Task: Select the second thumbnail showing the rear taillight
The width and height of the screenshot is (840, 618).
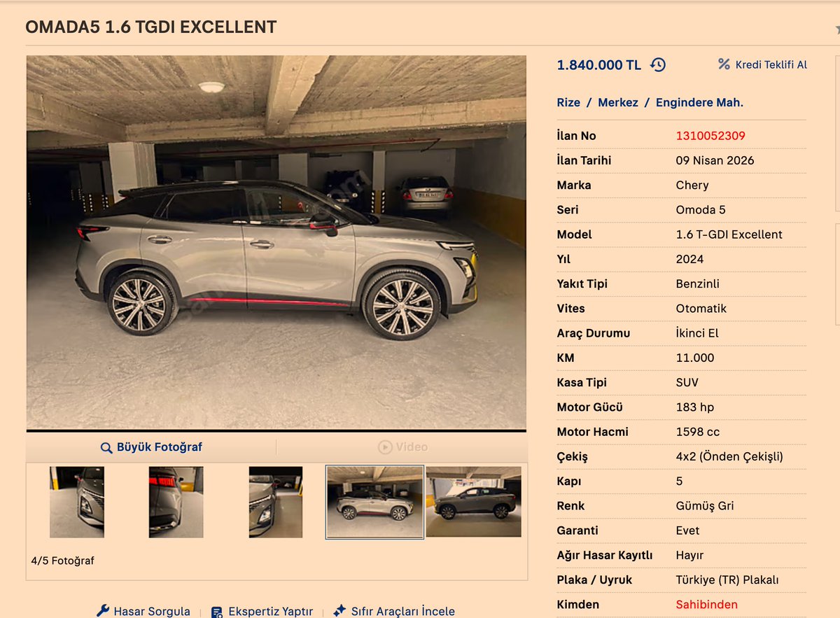Action: coord(176,502)
